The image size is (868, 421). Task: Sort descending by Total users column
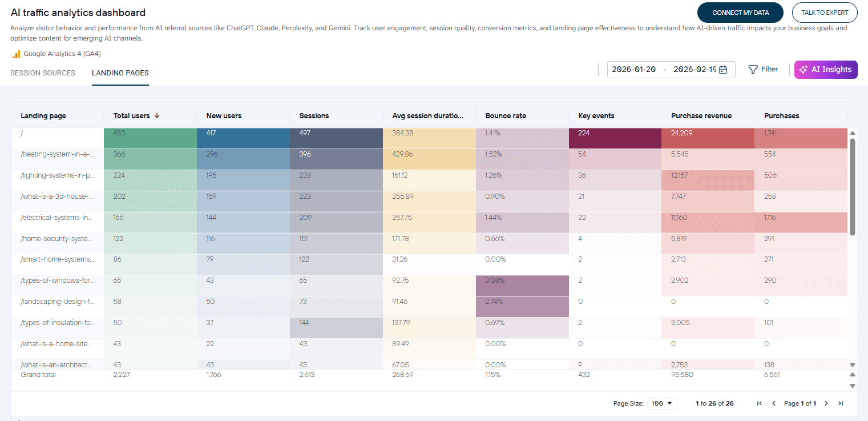tap(136, 115)
